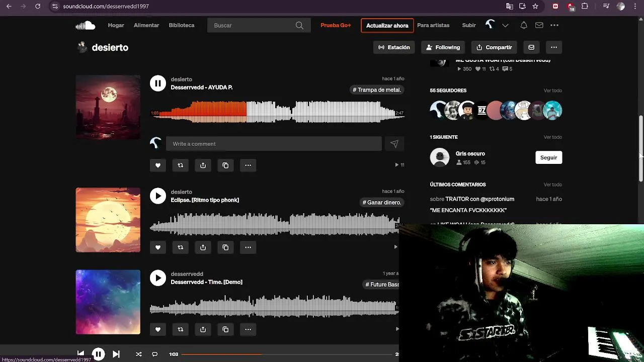Message desierto with envelope button

coord(531,47)
